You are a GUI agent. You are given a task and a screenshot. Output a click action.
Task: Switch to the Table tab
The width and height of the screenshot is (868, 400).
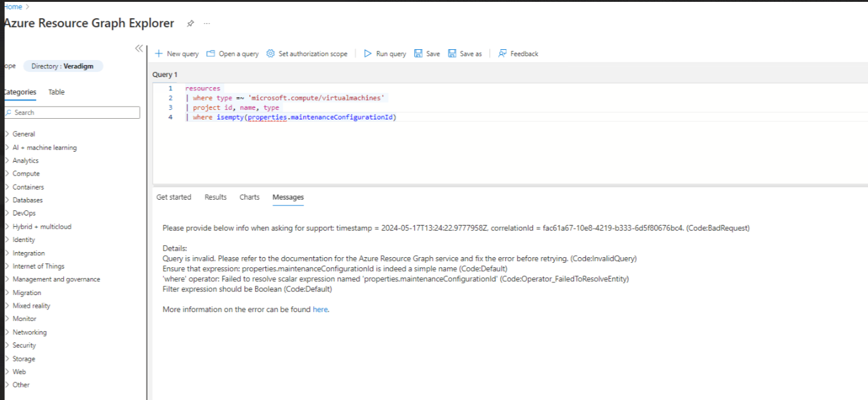coord(56,92)
